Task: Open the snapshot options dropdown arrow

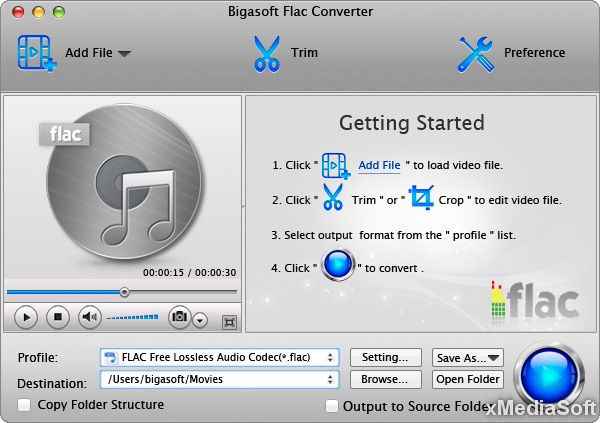Action: coord(200,320)
